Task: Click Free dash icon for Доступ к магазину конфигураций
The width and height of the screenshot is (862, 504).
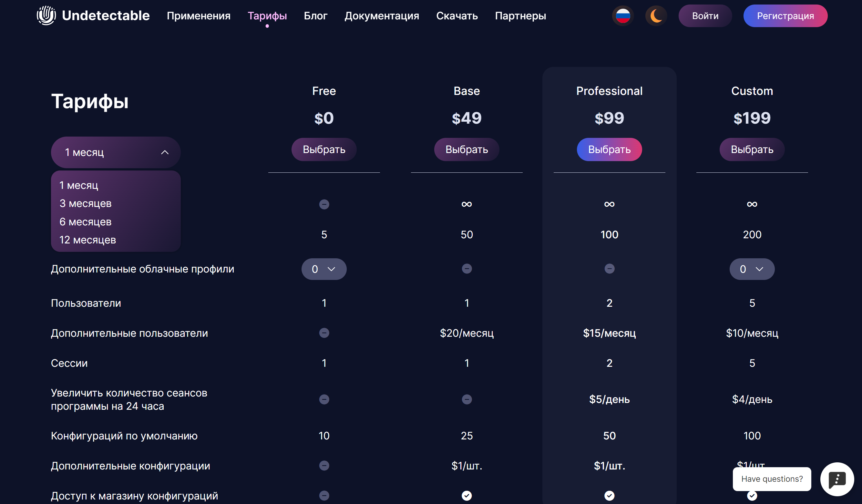Action: [x=324, y=496]
